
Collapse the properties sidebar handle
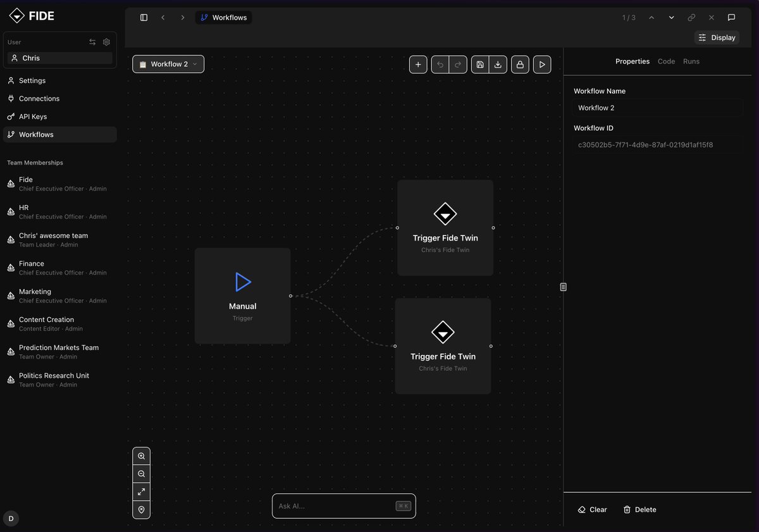pos(562,286)
